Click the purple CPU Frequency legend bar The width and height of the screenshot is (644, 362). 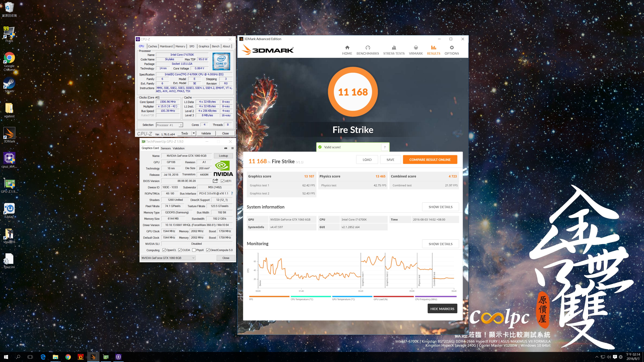tap(436, 296)
